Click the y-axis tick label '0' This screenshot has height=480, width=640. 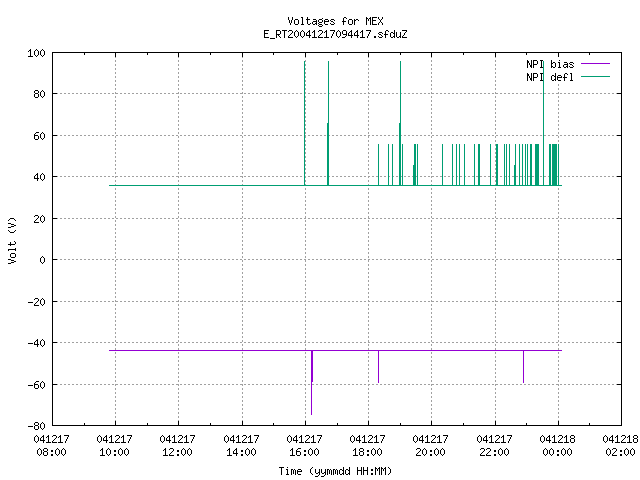[x=42, y=260]
